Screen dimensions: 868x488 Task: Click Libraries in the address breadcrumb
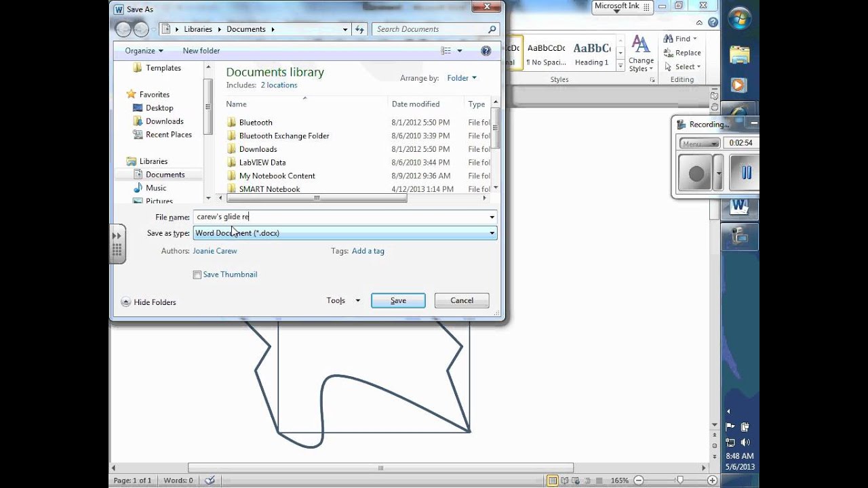point(198,29)
